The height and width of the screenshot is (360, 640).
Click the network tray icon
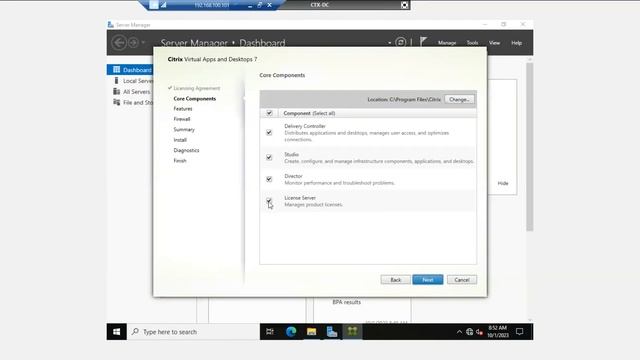pos(469,332)
